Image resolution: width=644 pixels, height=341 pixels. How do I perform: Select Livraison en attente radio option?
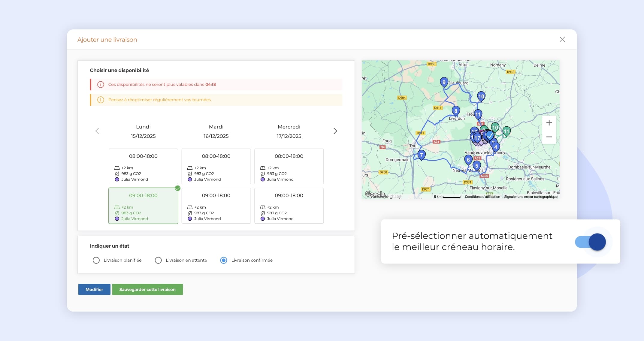[x=158, y=260]
